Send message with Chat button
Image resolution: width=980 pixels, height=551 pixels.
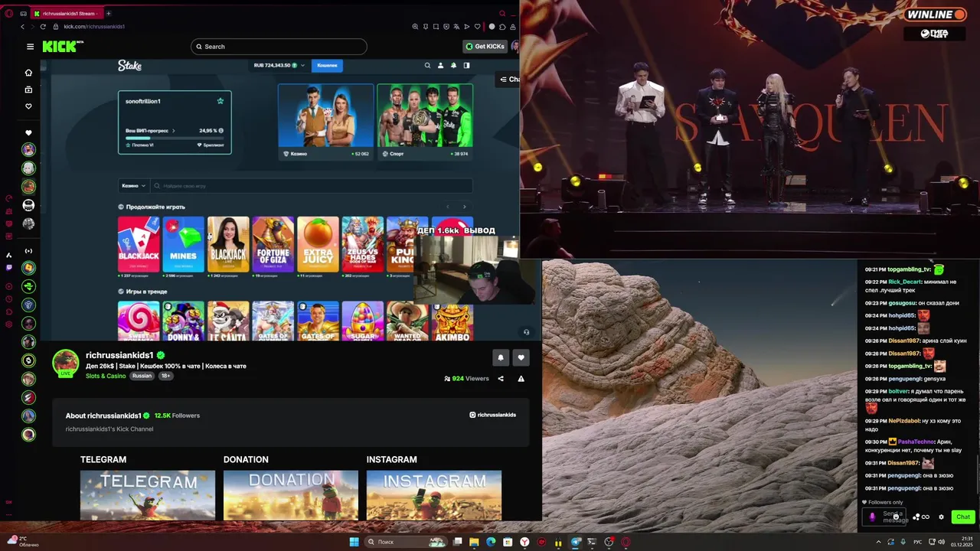point(963,517)
